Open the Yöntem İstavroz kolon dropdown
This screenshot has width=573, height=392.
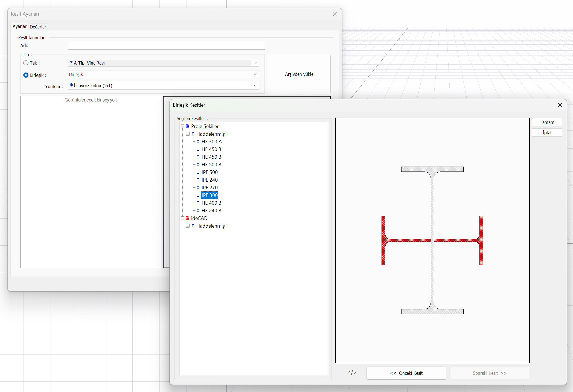255,86
